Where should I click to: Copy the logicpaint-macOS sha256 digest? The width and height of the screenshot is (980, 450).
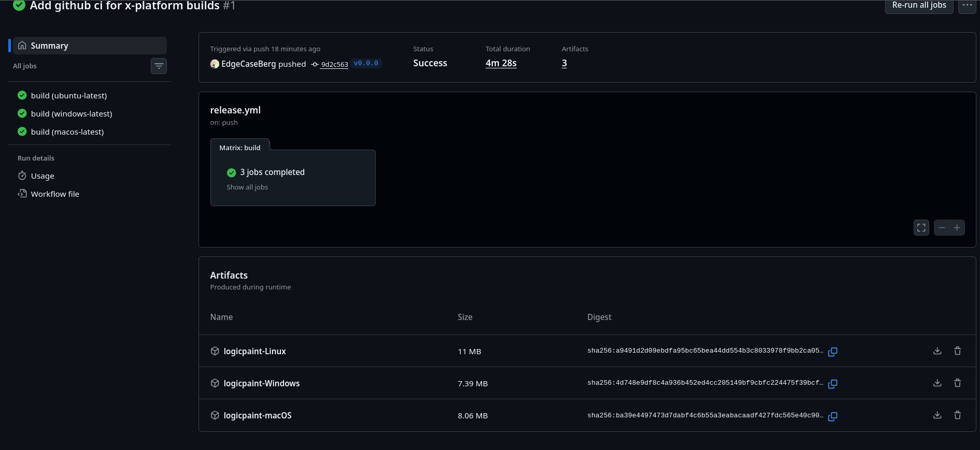pyautogui.click(x=832, y=416)
